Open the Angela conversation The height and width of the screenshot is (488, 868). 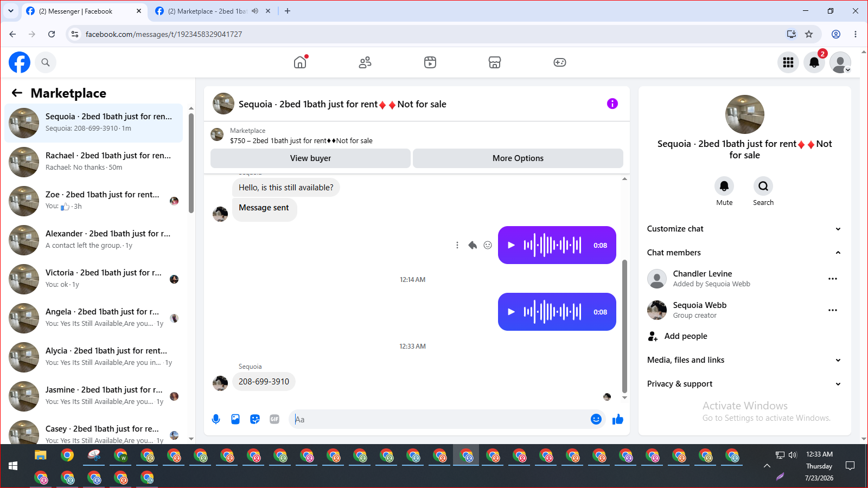[x=94, y=318]
